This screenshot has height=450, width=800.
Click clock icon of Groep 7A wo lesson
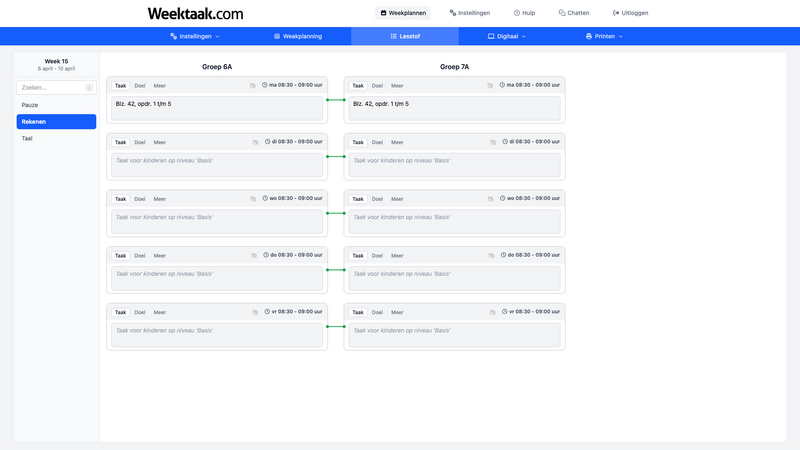click(503, 198)
